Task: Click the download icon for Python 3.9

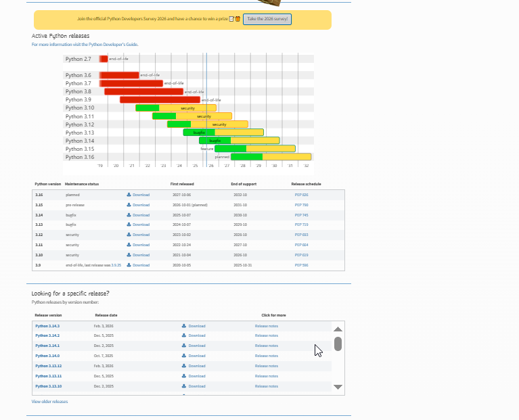Action: click(x=129, y=265)
